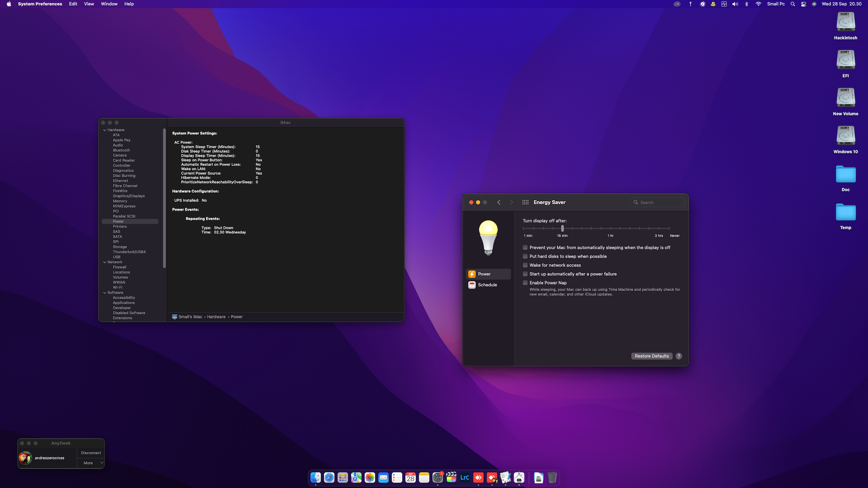Open the Help menu in the menu bar

(129, 4)
